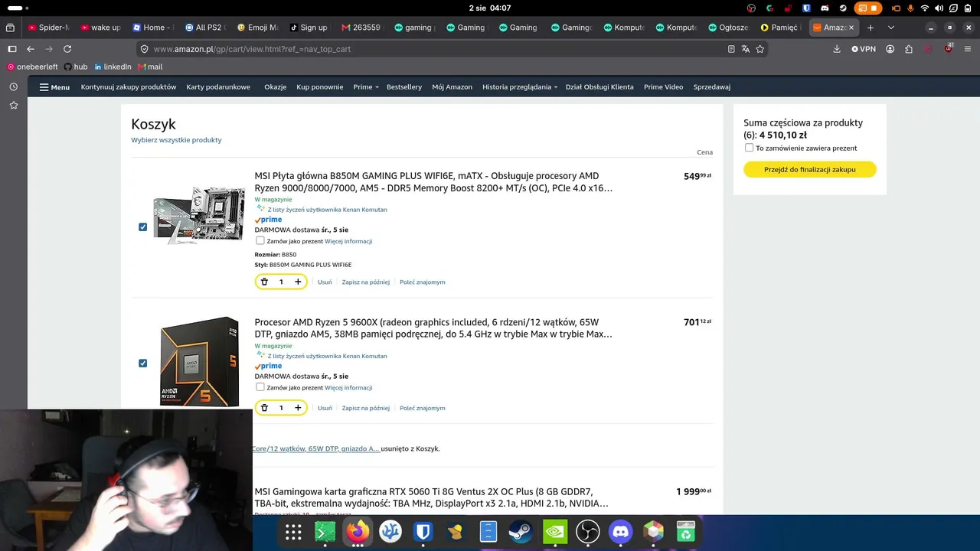Click 'Poleć znajomym' for Ryzen 5 9600X
Screen dimensions: 980x551
[x=423, y=409]
